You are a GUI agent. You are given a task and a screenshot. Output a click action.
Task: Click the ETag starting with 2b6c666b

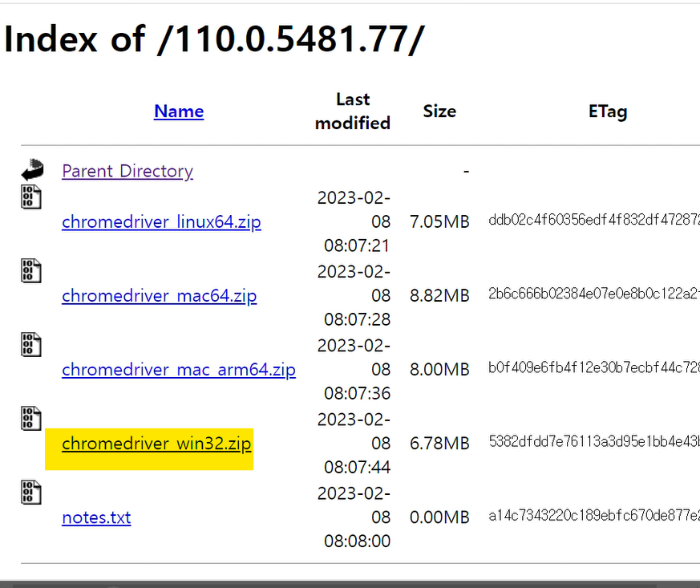pyautogui.click(x=594, y=294)
